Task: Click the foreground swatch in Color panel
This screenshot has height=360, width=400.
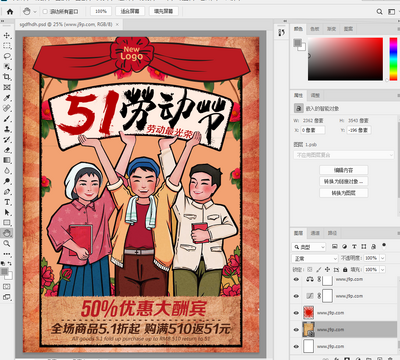Action: point(297,43)
